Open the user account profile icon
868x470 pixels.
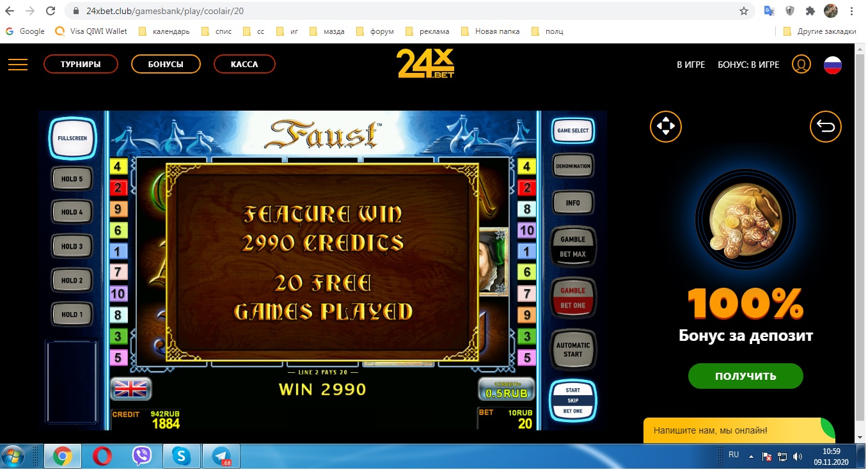pyautogui.click(x=801, y=65)
